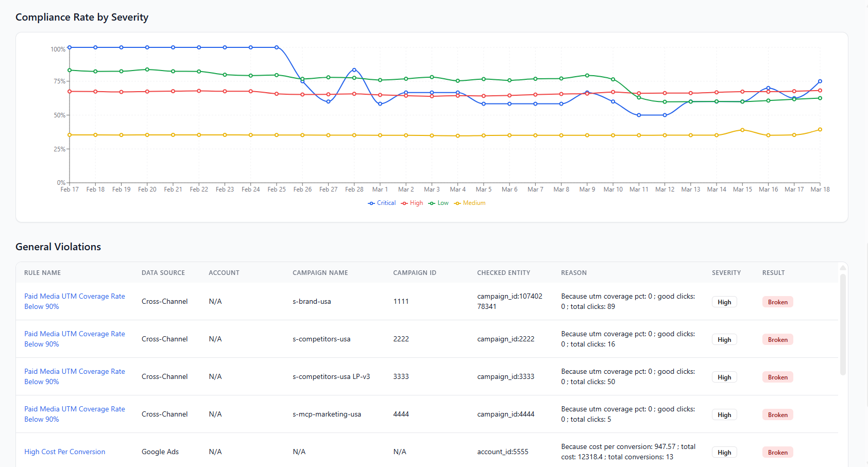The height and width of the screenshot is (467, 868).
Task: Click Medium line data point at Mar 15
Action: [x=742, y=130]
